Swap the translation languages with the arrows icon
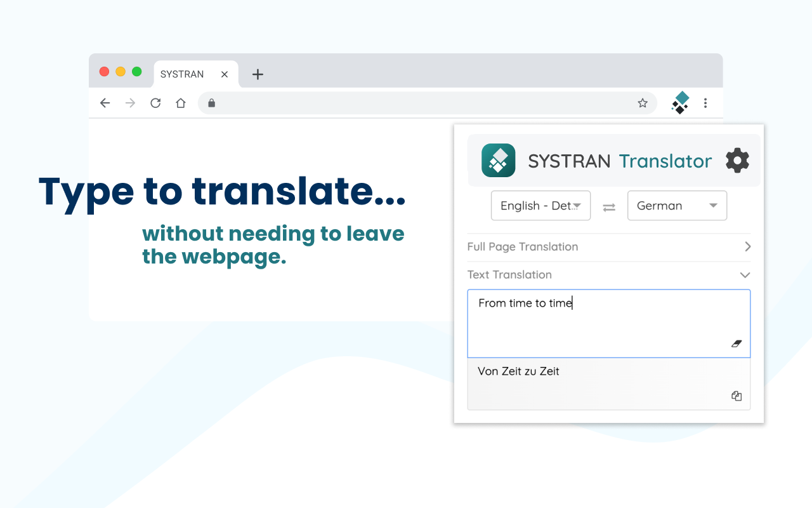Image resolution: width=812 pixels, height=508 pixels. (x=608, y=206)
